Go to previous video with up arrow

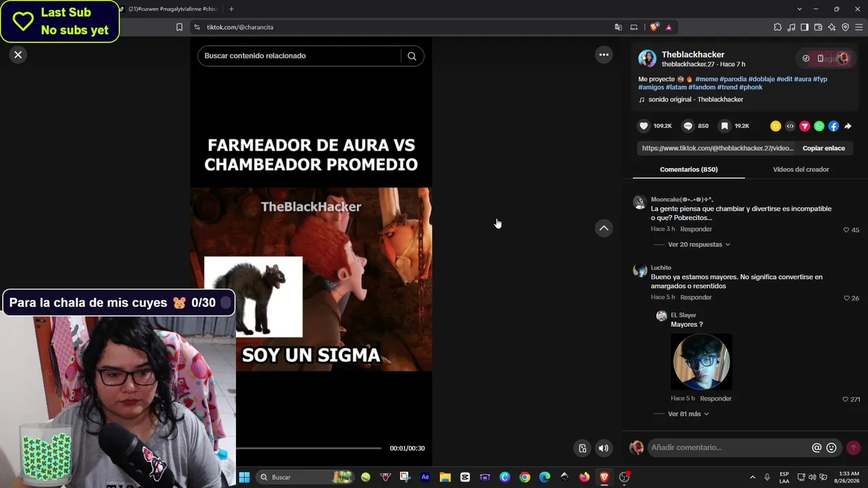[604, 228]
